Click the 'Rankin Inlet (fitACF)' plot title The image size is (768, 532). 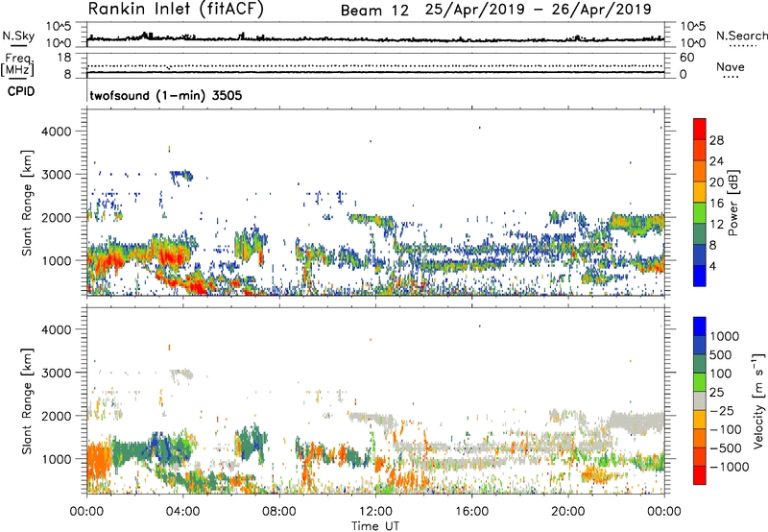tap(176, 10)
